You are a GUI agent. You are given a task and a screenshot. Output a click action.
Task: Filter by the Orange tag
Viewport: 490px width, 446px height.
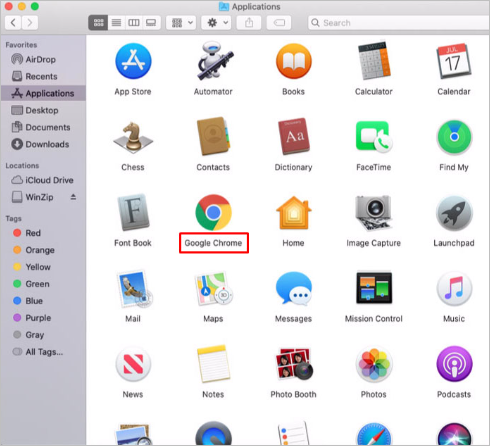pos(43,250)
